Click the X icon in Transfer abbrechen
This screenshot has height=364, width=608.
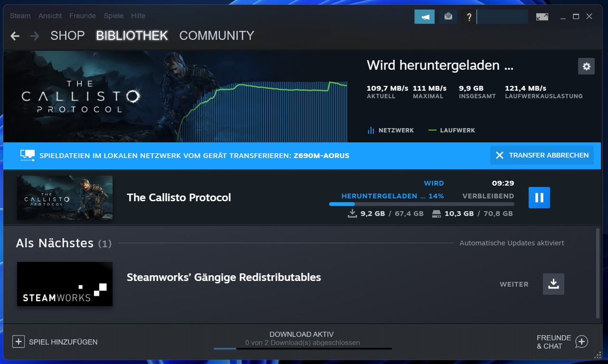click(499, 155)
